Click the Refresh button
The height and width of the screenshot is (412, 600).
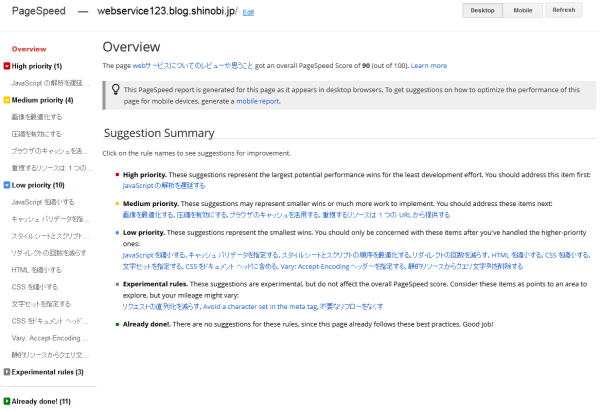click(564, 10)
